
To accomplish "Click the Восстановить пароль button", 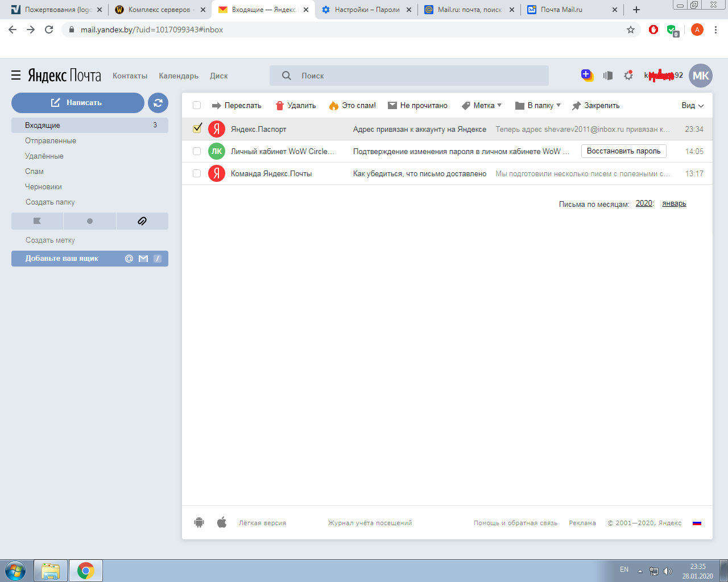I will (623, 151).
